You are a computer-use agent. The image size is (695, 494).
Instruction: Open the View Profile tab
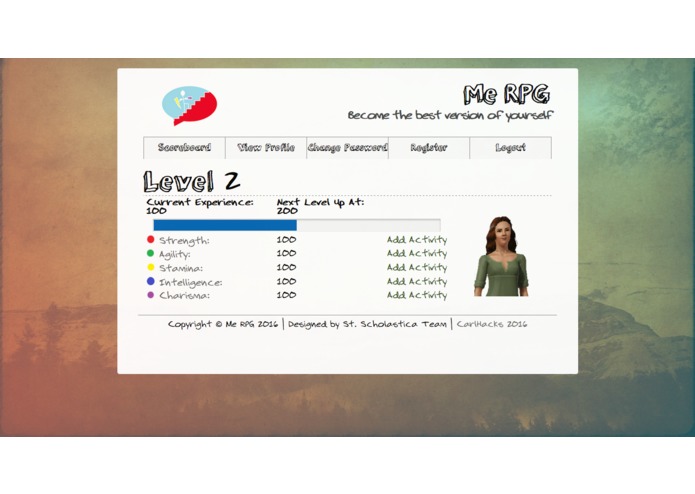coord(266,148)
